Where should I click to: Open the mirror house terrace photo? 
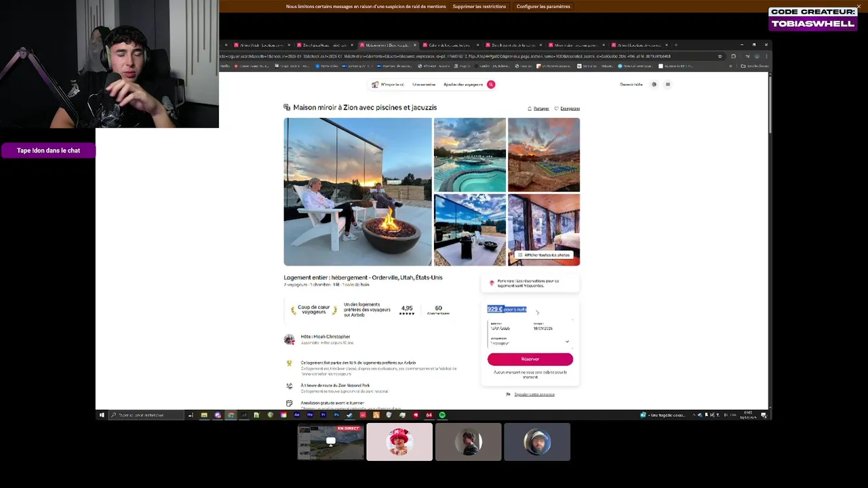[470, 230]
